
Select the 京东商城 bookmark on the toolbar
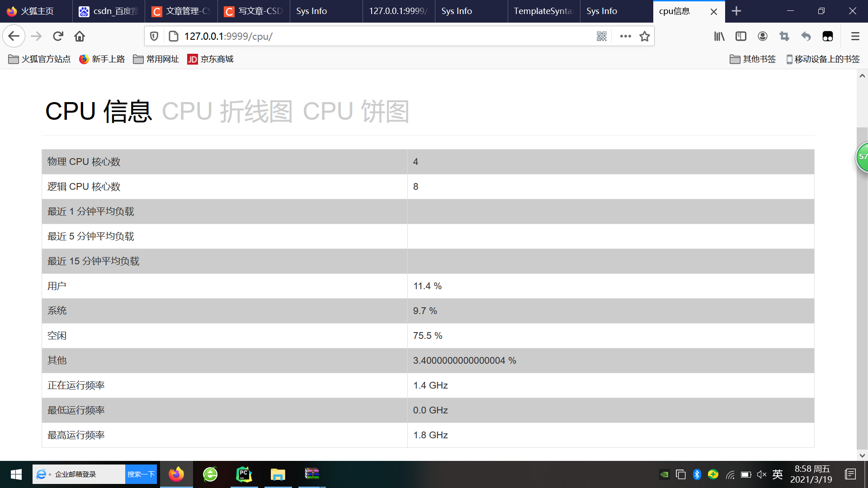[209, 59]
